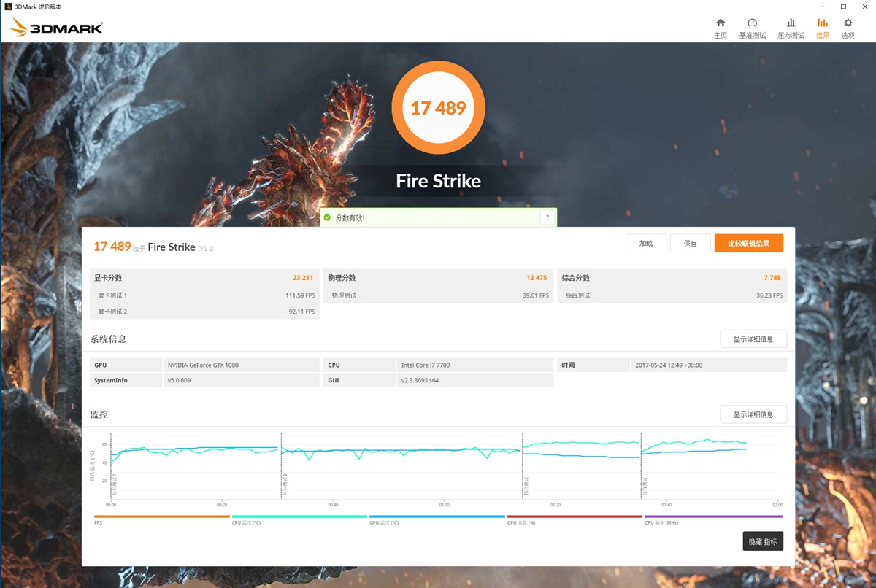The height and width of the screenshot is (588, 876).
Task: Select the 结果 results tab
Action: pos(823,28)
